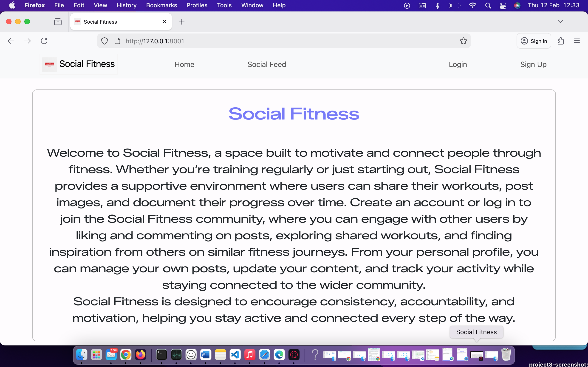The image size is (588, 367).
Task: Click the Firefox View icon beside the tab
Action: (58, 22)
